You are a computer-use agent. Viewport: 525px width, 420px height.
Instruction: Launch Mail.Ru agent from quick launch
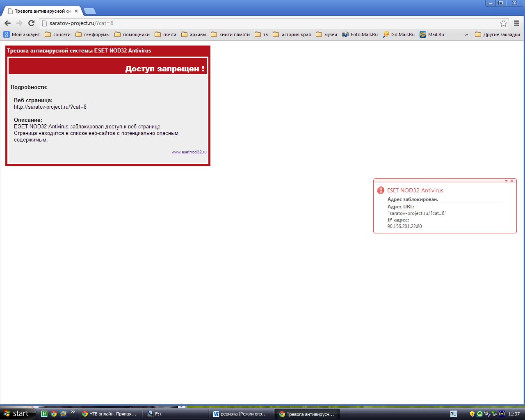[63, 414]
